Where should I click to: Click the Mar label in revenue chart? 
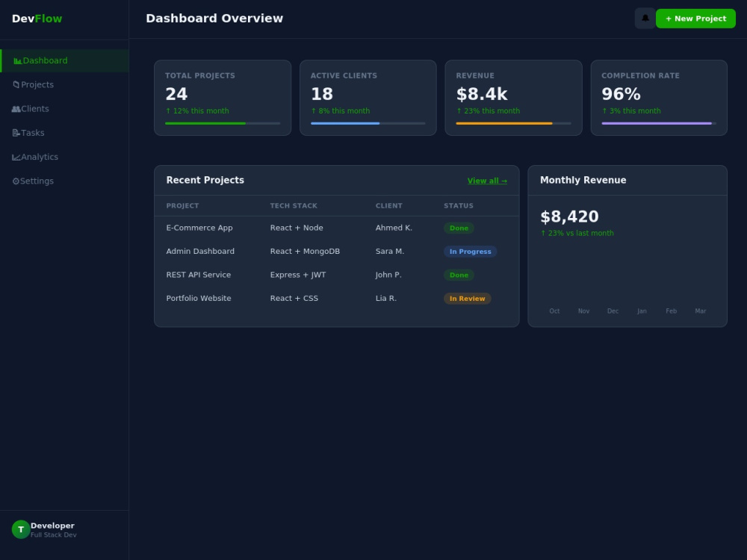point(701,311)
